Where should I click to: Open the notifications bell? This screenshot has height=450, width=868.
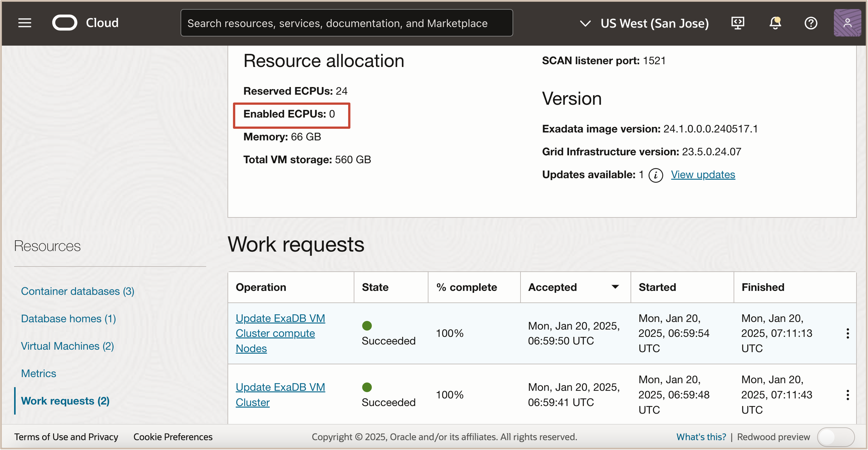pos(775,23)
